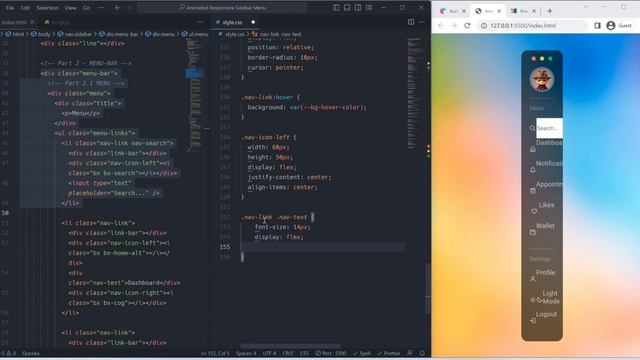The image size is (640, 360).
Task: Close the third browser tab
Action: click(534, 11)
